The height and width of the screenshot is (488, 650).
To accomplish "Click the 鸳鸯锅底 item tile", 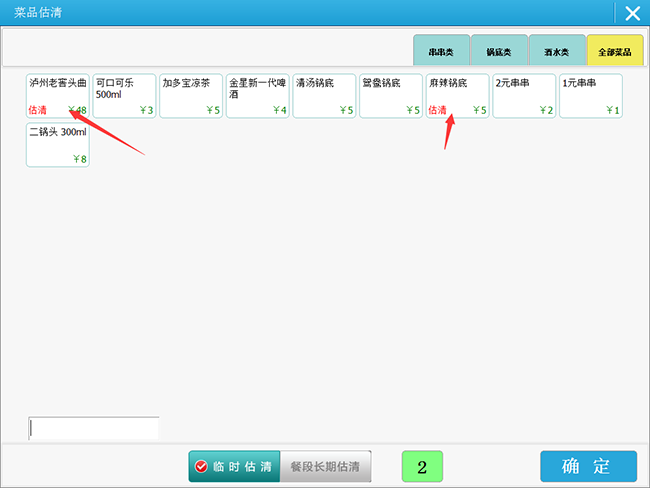I will [391, 96].
